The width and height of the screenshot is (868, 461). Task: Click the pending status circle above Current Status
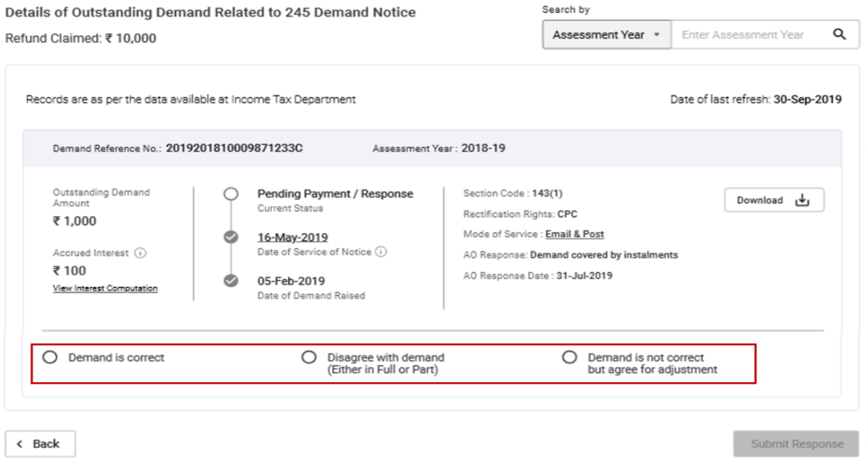(x=231, y=193)
